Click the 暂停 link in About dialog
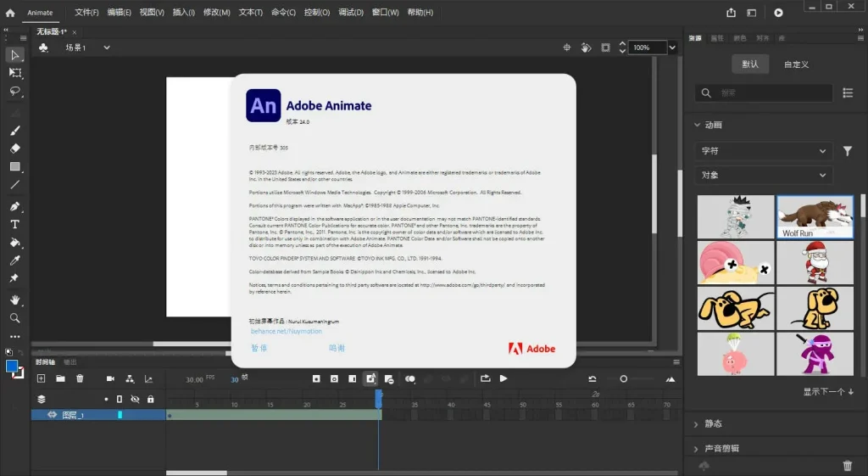This screenshot has width=868, height=476. coord(259,348)
